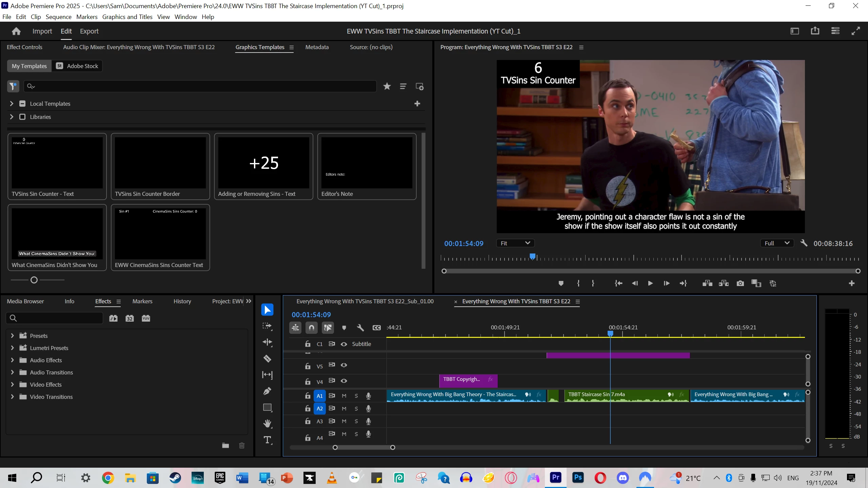The width and height of the screenshot is (868, 488).
Task: Open the Sequence menu
Action: (58, 17)
